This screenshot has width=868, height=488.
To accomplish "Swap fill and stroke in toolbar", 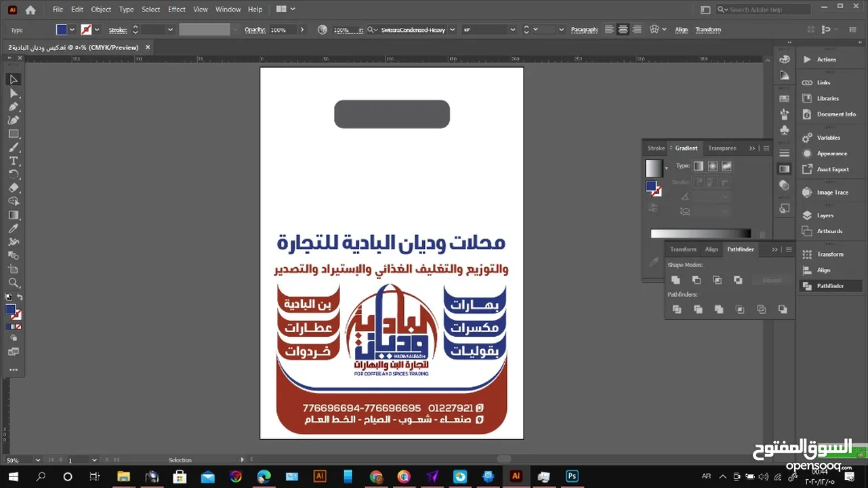I will click(x=20, y=297).
